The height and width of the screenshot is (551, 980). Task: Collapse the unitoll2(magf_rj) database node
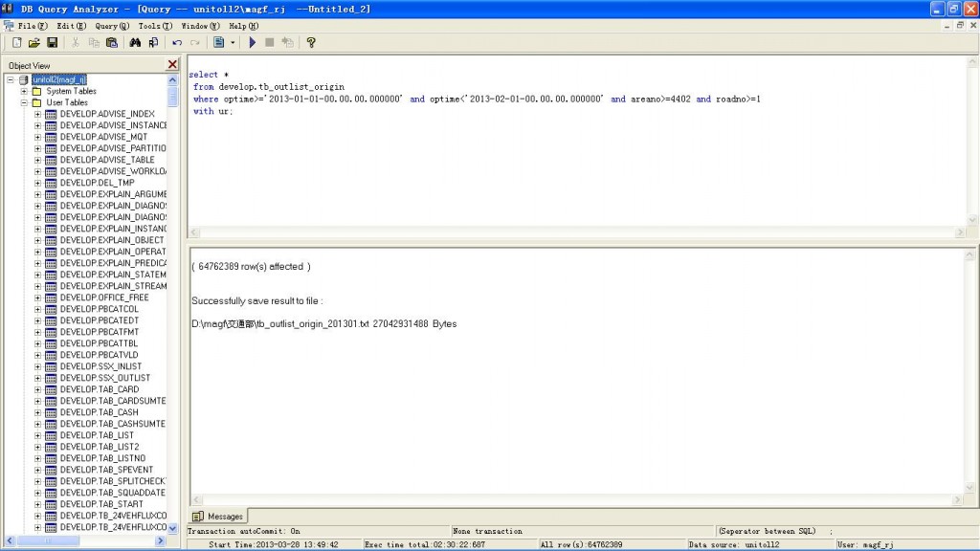coord(11,79)
